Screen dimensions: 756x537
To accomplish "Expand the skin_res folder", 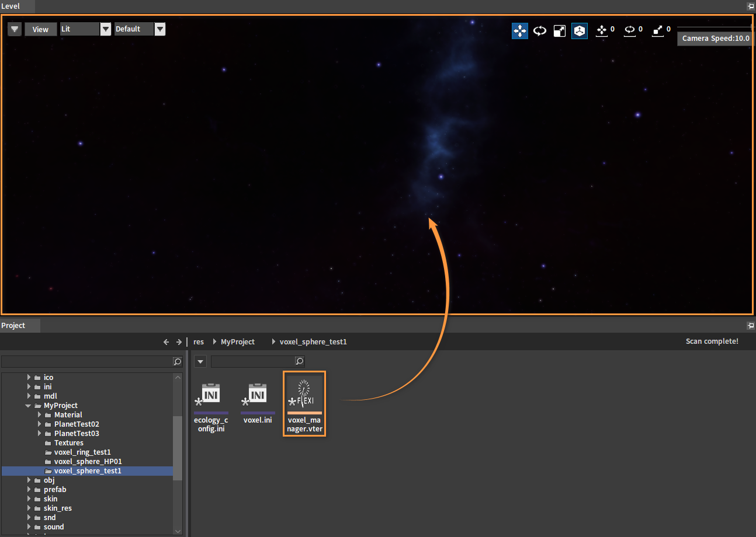I will [x=29, y=508].
